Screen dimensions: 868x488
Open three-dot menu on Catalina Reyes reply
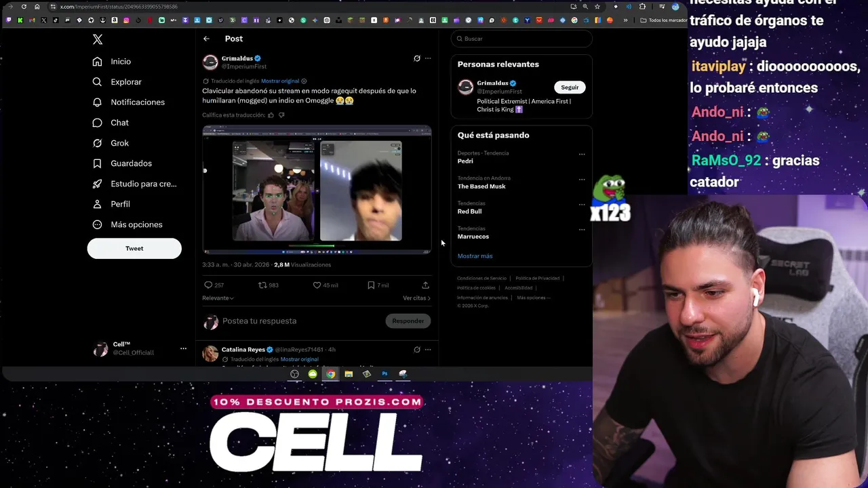(428, 350)
